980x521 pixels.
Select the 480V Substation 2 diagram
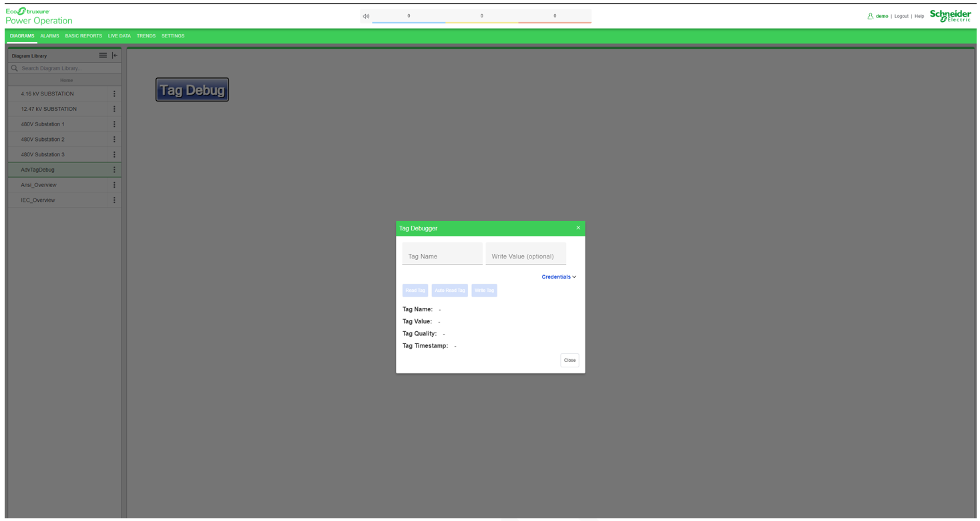(x=43, y=140)
